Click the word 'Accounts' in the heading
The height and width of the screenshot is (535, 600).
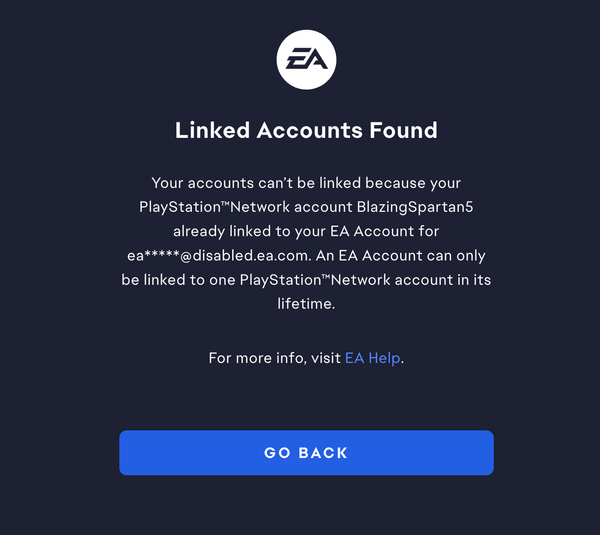[310, 130]
